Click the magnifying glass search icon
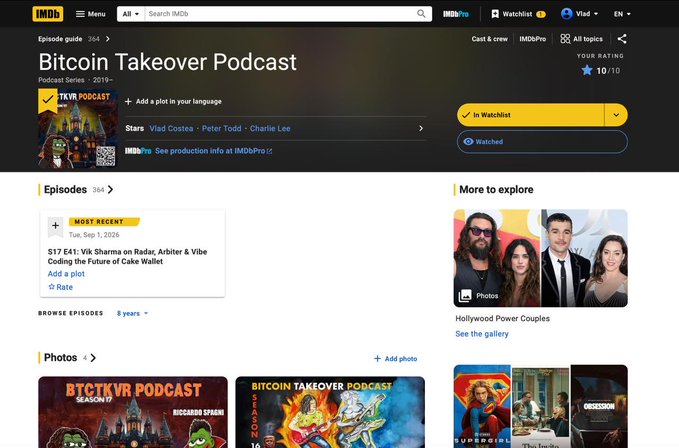 pyautogui.click(x=421, y=14)
